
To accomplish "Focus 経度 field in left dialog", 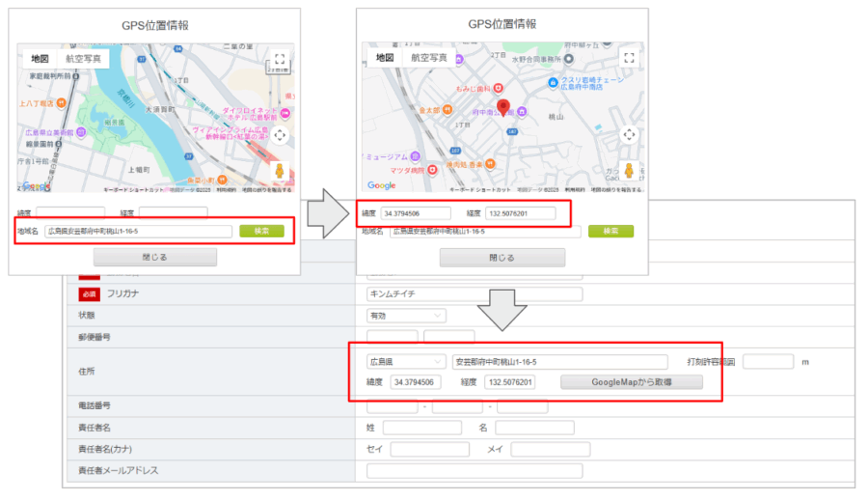I will 174,212.
